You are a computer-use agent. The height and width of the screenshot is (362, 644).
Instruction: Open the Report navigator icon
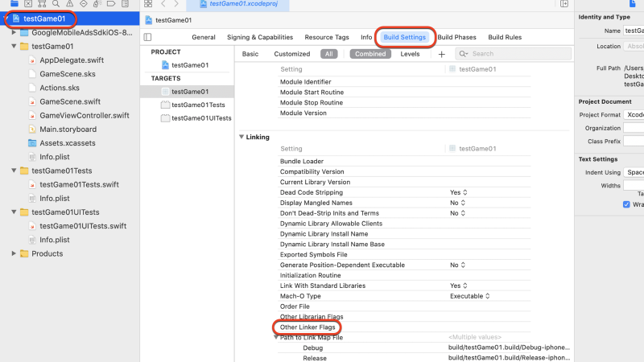[125, 3]
